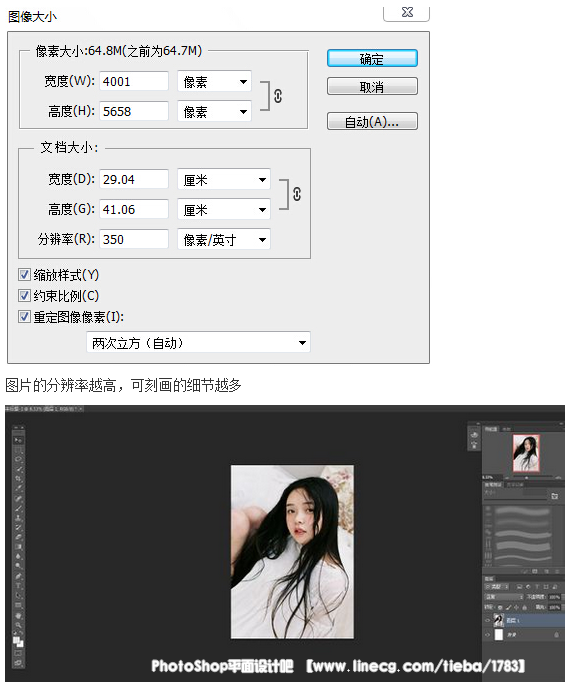Select the Pen tool
Viewport: 575px width, 683px height.
tap(18, 575)
